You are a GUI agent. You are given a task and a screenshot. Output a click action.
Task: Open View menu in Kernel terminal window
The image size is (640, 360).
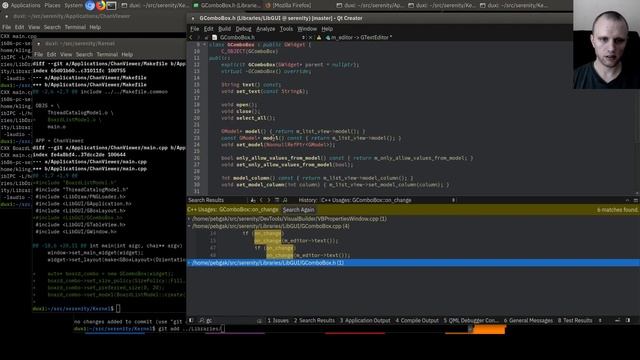coord(66,54)
